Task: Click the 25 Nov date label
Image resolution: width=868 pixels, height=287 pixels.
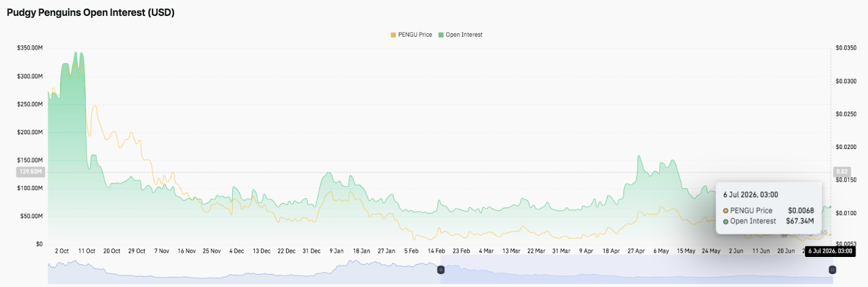Action: (211, 251)
